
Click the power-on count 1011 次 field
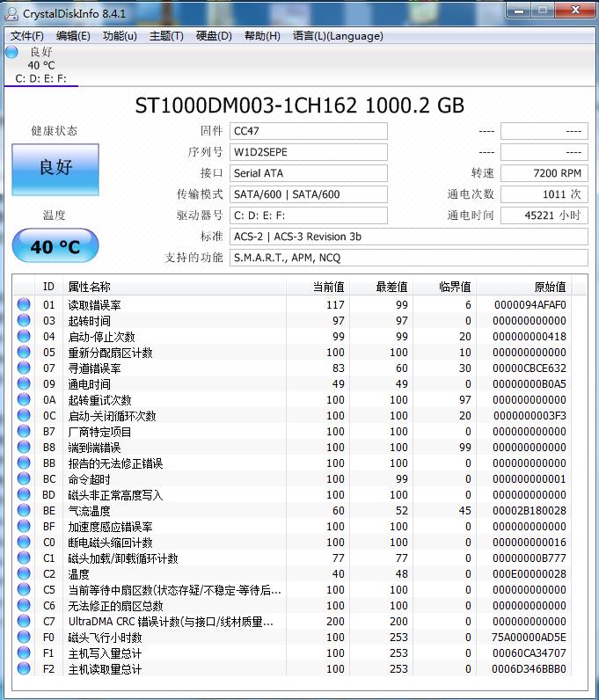pyautogui.click(x=544, y=194)
